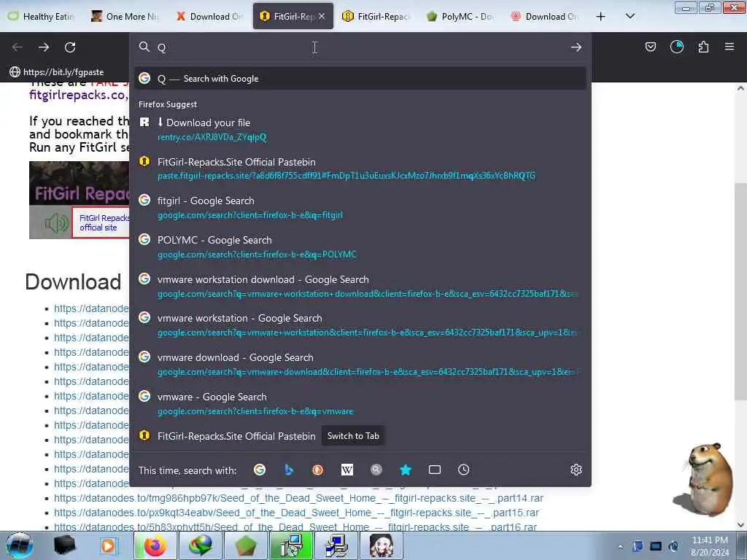Screen dimensions: 747x560
Task: Search bookmarks with the star icon
Action: point(406,470)
